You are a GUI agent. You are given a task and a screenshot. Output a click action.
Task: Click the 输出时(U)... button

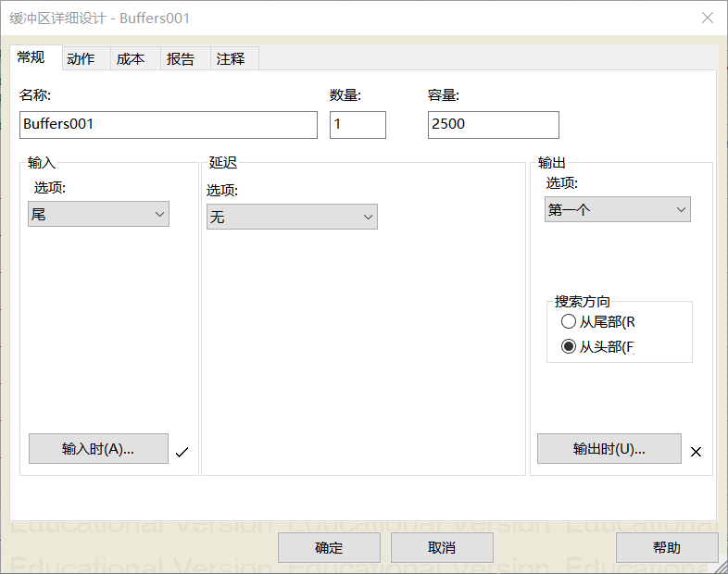coord(609,449)
